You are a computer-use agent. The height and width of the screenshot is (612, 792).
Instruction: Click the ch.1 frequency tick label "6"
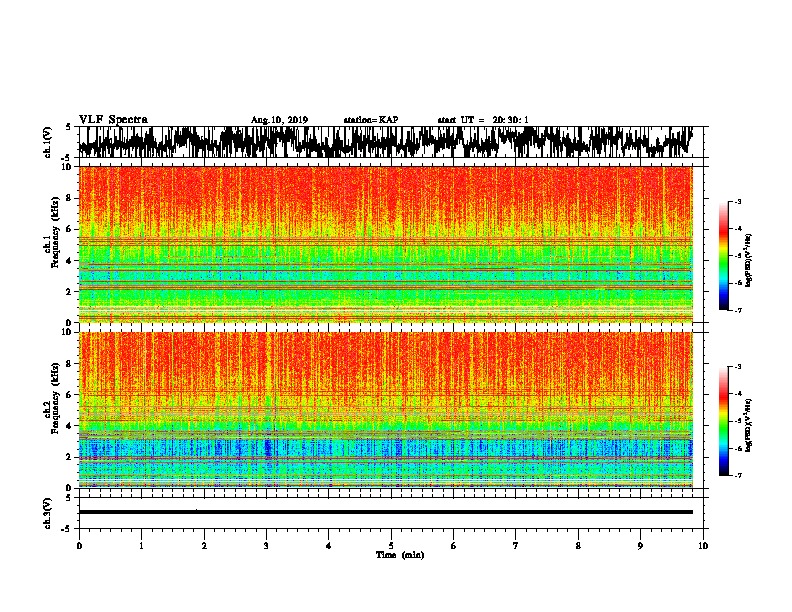pos(69,229)
